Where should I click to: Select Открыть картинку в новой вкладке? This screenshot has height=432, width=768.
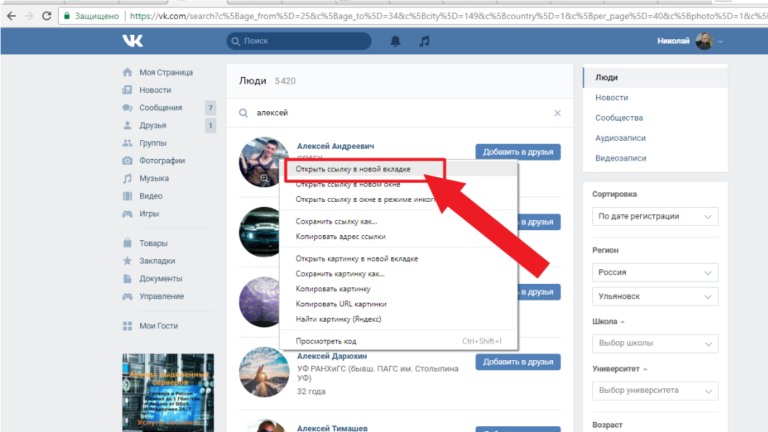(x=399, y=259)
